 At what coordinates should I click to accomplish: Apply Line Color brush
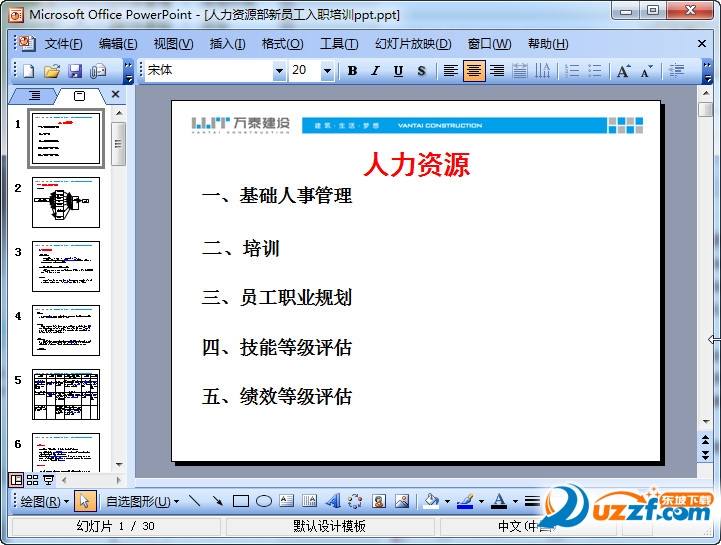pos(466,501)
